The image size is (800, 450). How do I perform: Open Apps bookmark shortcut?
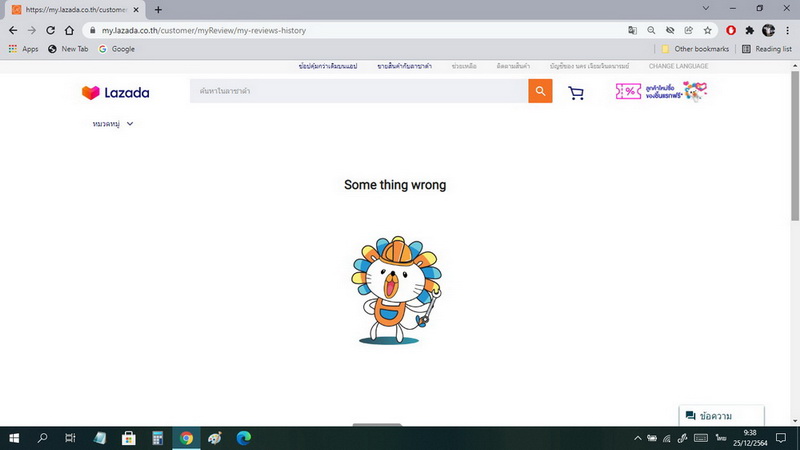[x=23, y=49]
